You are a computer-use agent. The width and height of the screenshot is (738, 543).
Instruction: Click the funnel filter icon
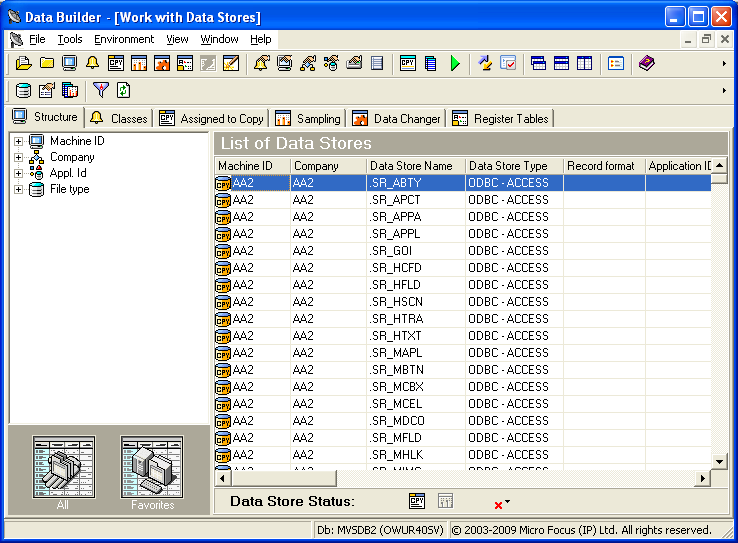[x=100, y=90]
